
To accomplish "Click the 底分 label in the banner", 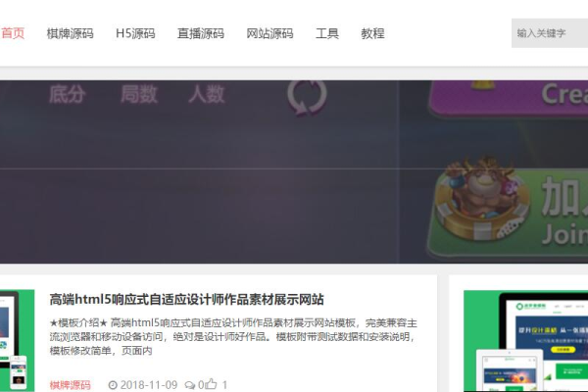I will coord(67,94).
